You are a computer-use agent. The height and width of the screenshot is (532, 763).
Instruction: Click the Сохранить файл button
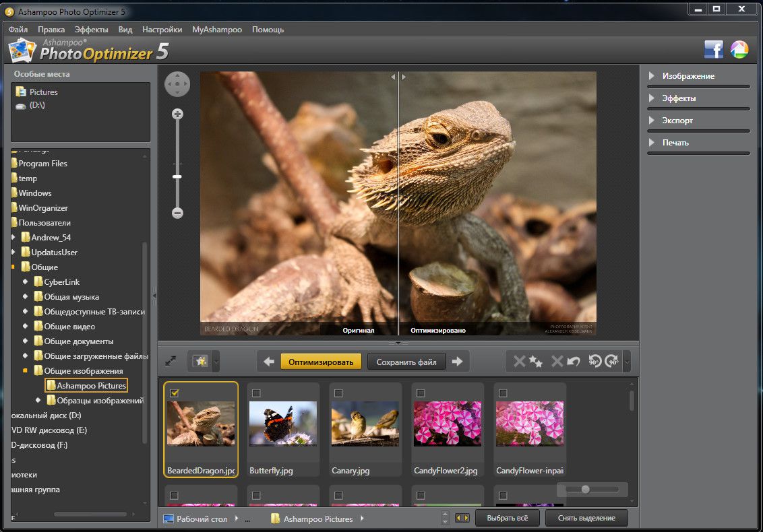[x=406, y=362]
